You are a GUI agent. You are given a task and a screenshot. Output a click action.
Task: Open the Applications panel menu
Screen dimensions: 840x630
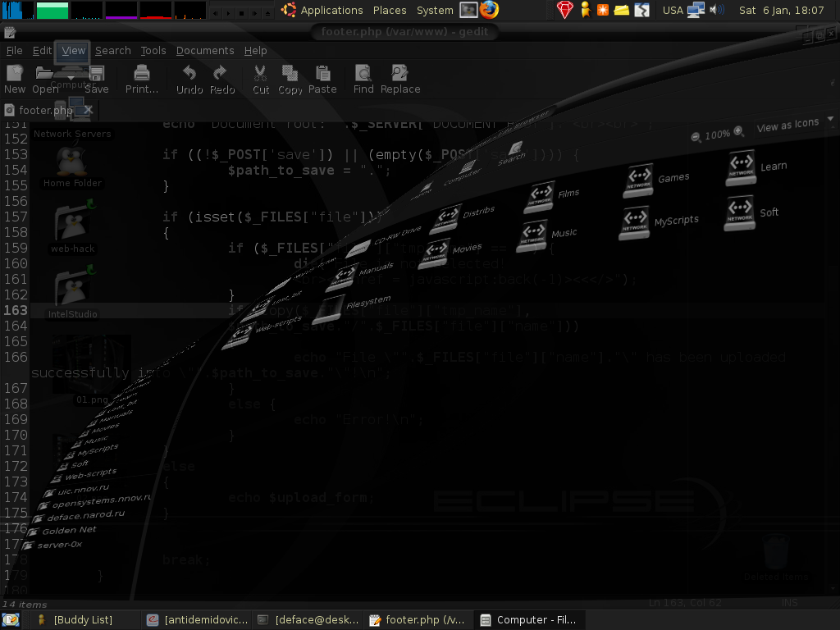(x=331, y=10)
